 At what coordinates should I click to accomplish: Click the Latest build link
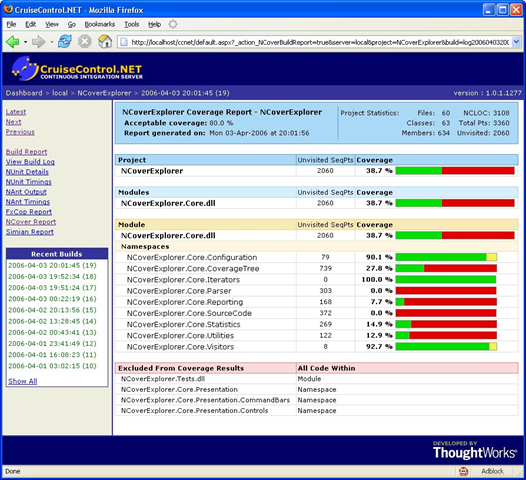point(16,112)
